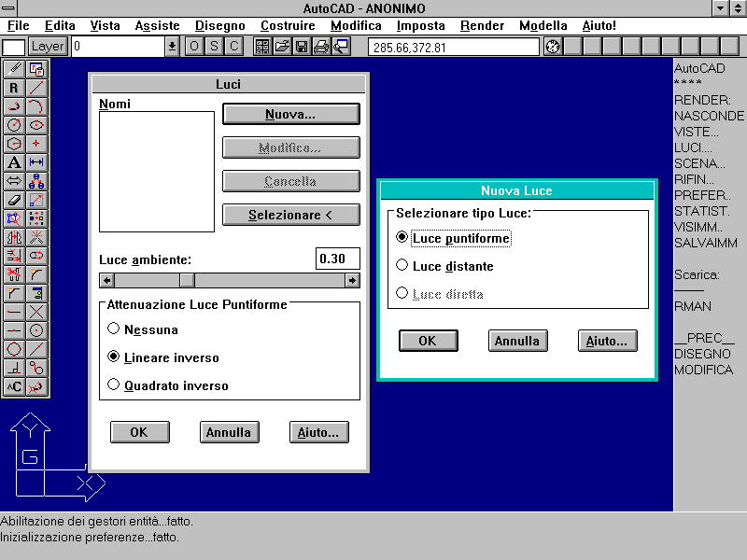Confirm Nuova Luce dialog with OK
This screenshot has width=747, height=560.
(x=429, y=341)
